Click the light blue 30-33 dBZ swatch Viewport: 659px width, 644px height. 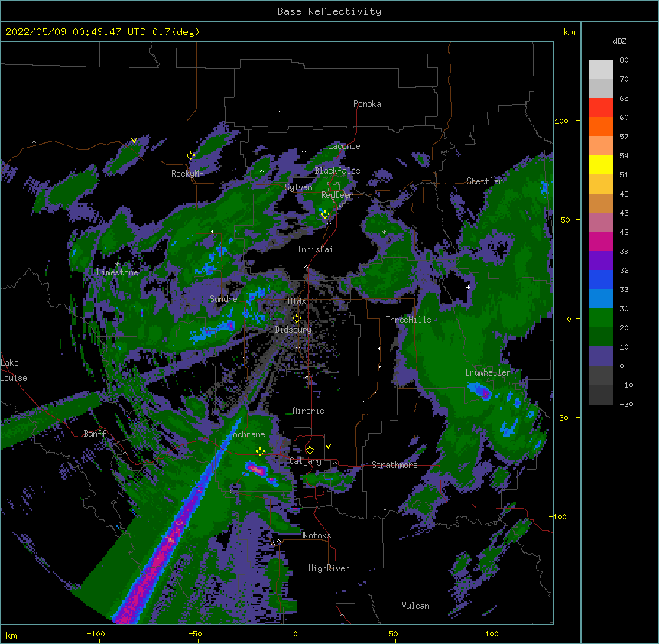(x=601, y=299)
